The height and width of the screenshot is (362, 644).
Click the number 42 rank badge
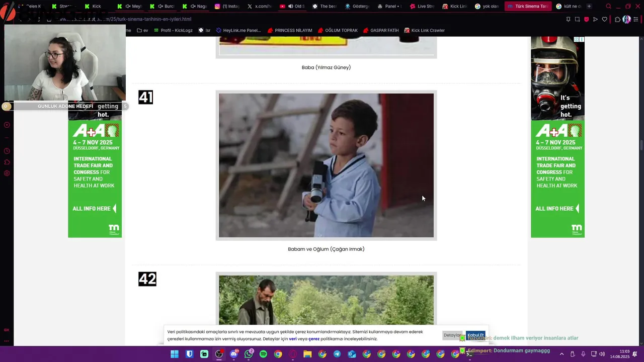coord(147,279)
